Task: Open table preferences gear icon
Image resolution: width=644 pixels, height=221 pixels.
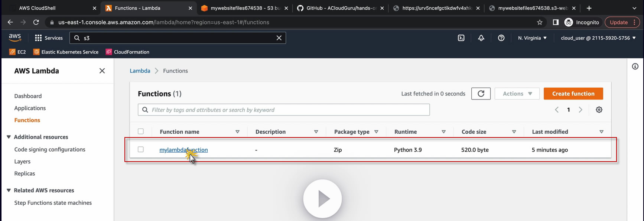Action: pos(599,110)
